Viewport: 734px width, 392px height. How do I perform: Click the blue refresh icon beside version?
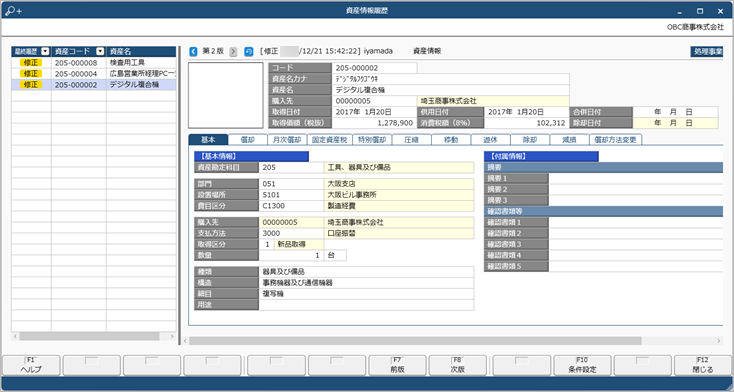click(249, 52)
